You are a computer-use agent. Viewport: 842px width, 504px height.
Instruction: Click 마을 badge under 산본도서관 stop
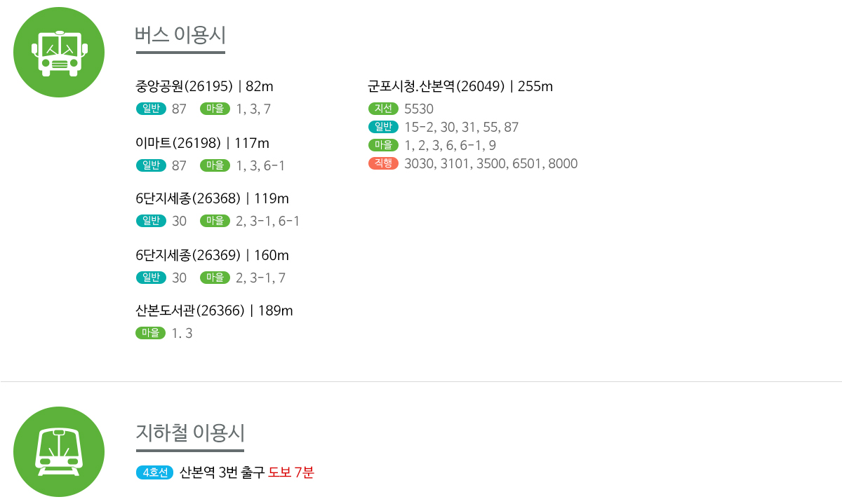point(150,333)
